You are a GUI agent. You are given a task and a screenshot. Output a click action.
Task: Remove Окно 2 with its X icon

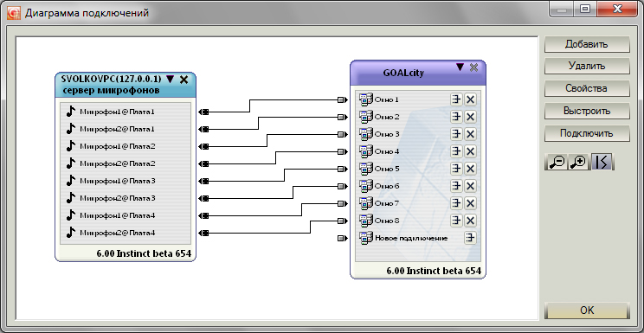coord(470,117)
